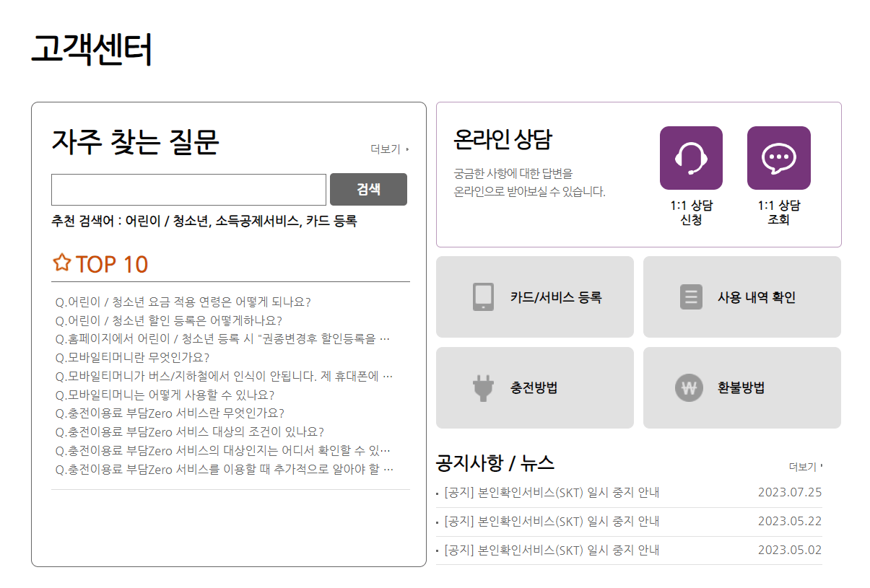Click the 공지사항 / 뉴스 heading
Screen dimensions: 870x588
click(495, 462)
